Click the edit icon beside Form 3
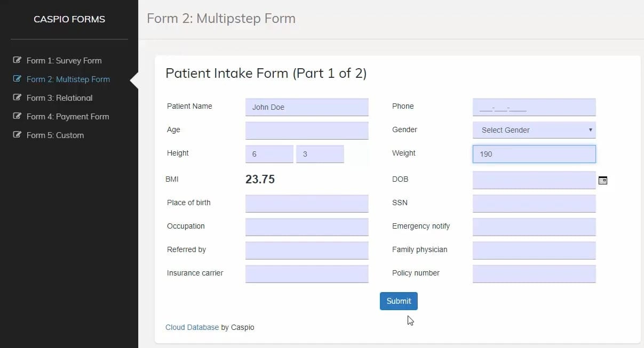The height and width of the screenshot is (348, 644). (17, 98)
